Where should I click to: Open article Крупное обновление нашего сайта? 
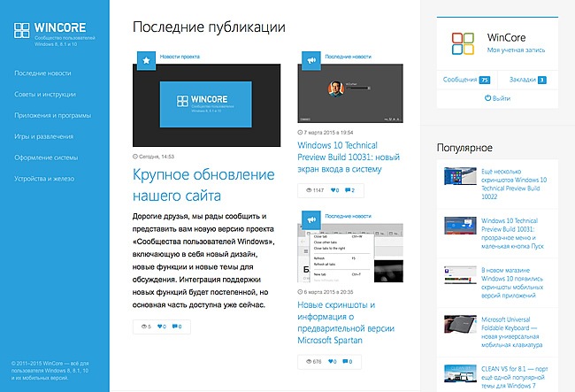[203, 185]
